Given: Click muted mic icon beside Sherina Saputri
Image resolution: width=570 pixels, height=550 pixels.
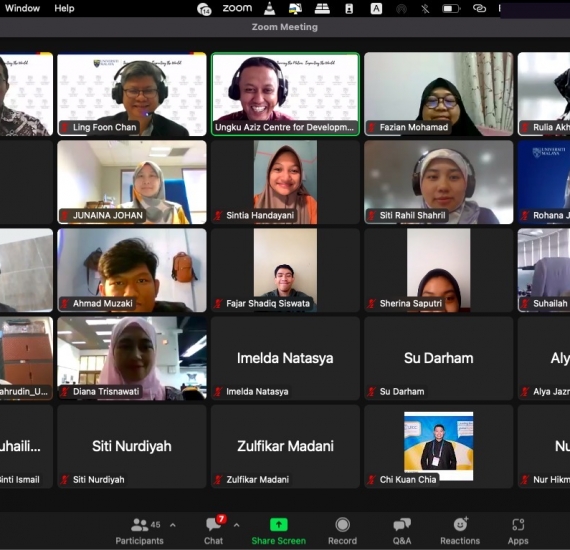Looking at the screenshot, I should point(372,304).
